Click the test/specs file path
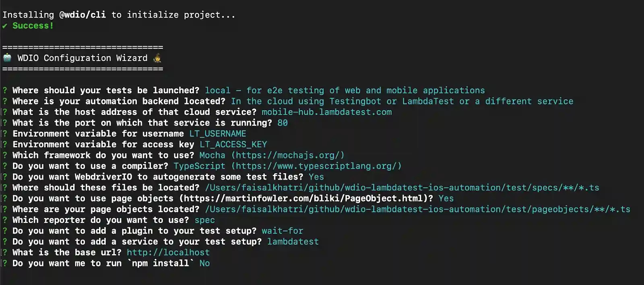Screen dimensions: 644x285 [402, 188]
